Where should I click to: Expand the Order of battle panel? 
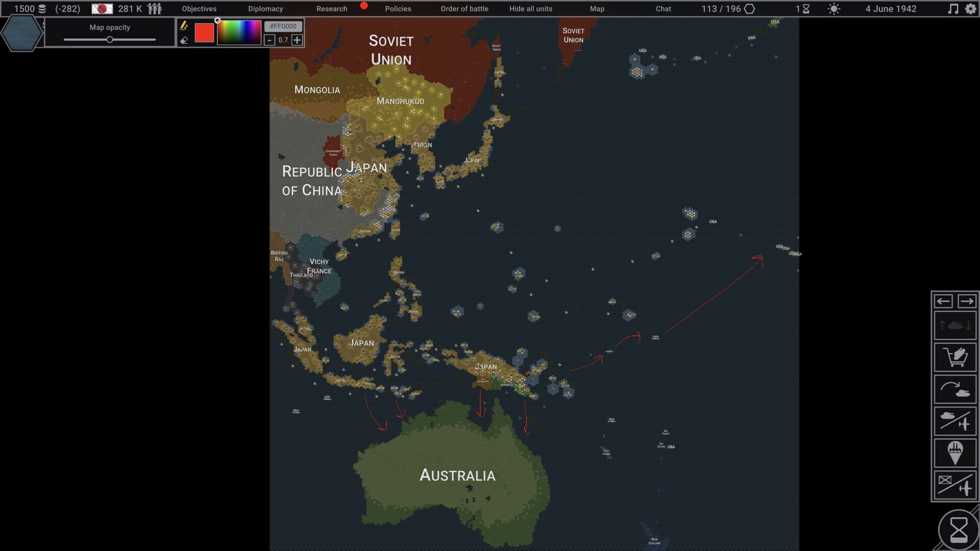(464, 9)
